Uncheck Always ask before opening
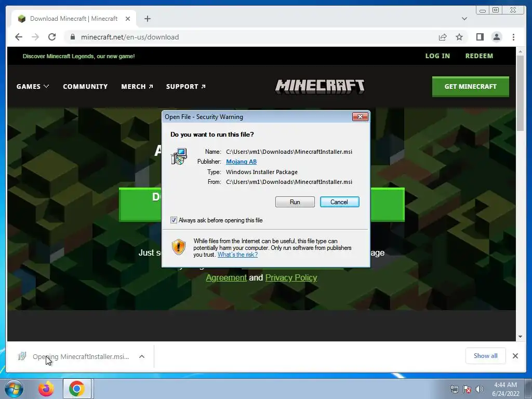 coord(174,220)
